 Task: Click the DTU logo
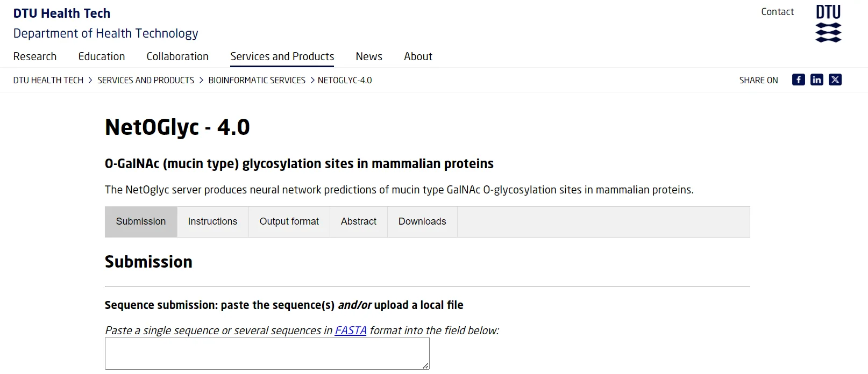[x=828, y=24]
